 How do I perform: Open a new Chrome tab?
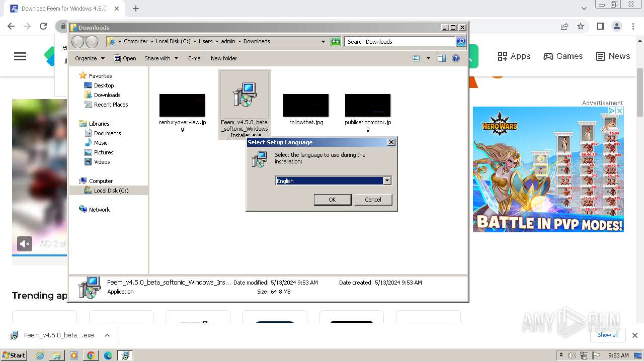136,9
